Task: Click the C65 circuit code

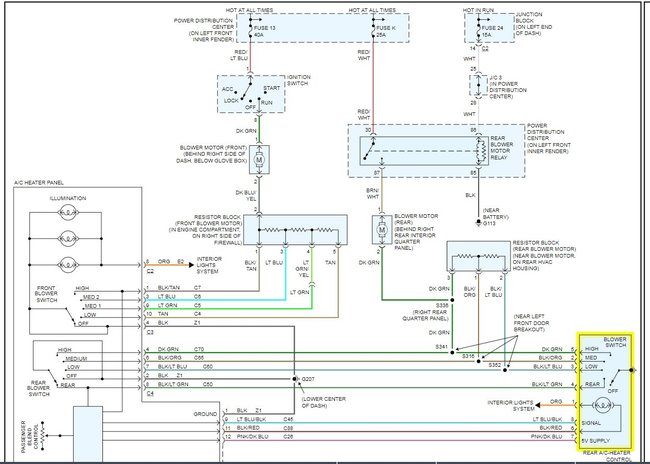Action: (199, 358)
